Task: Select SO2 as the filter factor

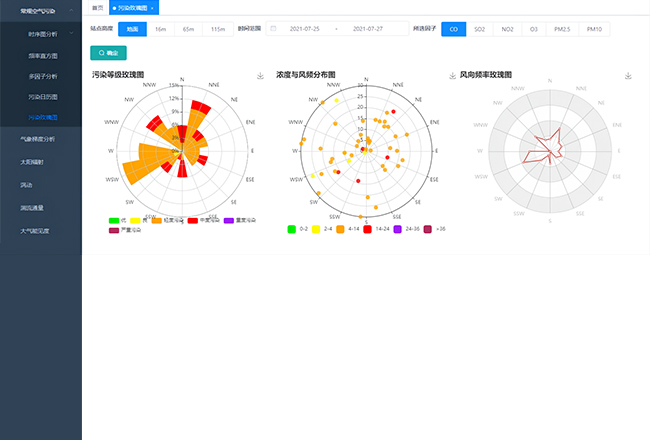Action: point(481,29)
